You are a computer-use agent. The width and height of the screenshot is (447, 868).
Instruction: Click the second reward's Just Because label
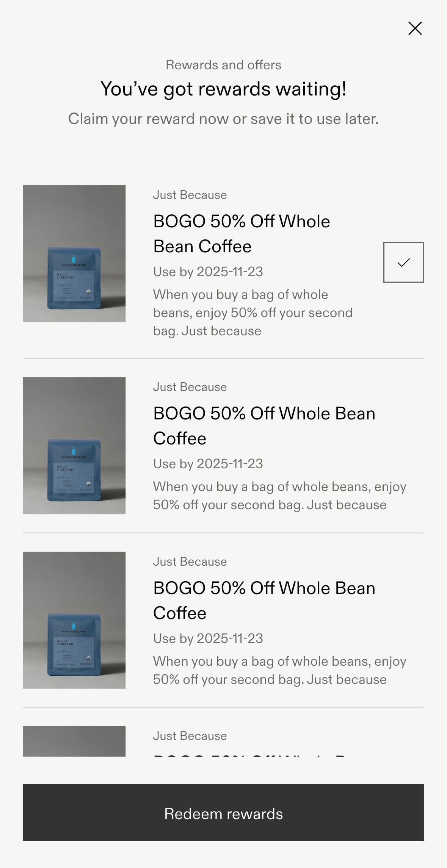[190, 387]
